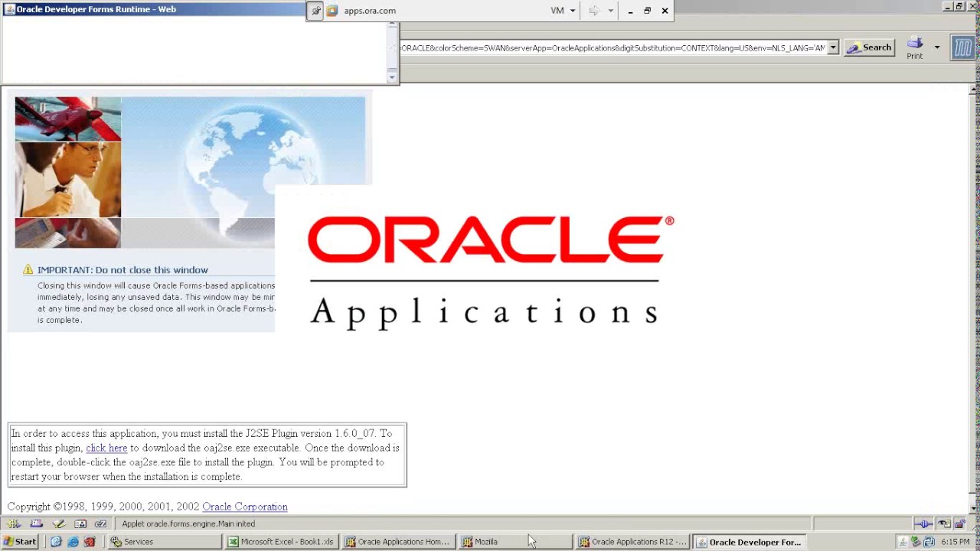The width and height of the screenshot is (980, 551).
Task: Expand the dropdown arrow next to Print
Action: point(936,47)
